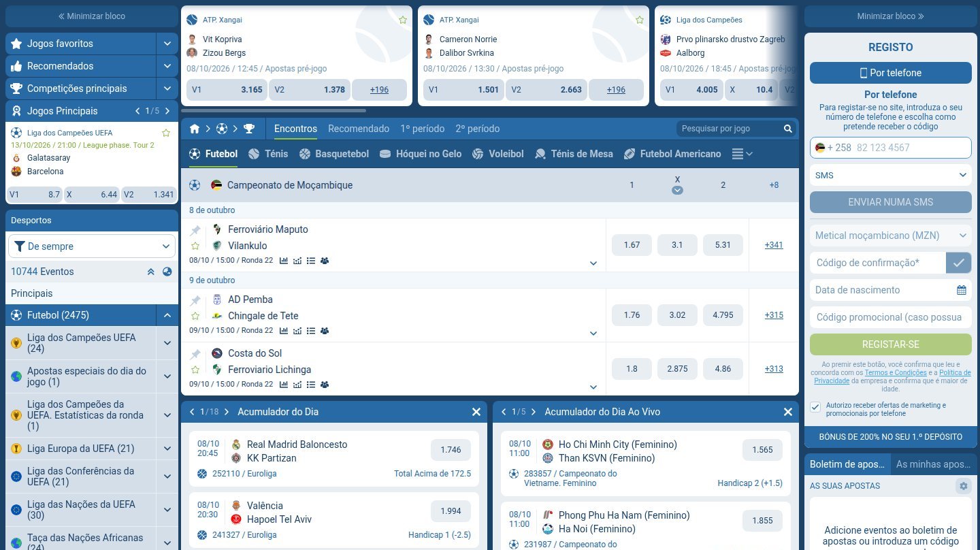Image resolution: width=980 pixels, height=550 pixels.
Task: Open birth date calendar icon
Action: pos(962,290)
